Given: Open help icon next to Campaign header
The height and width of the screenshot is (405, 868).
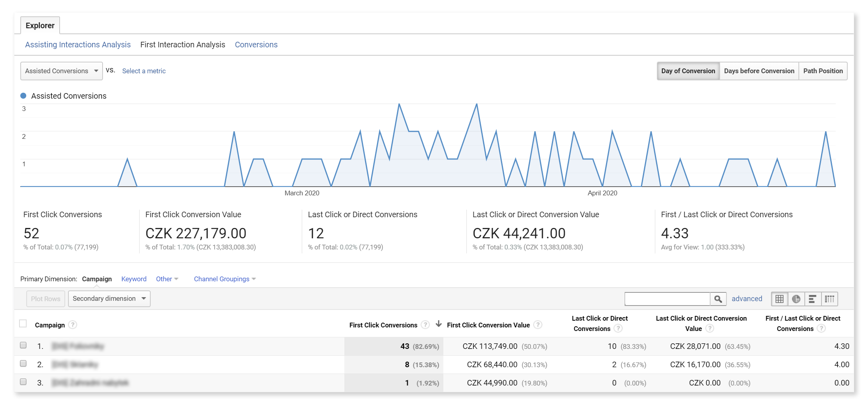Looking at the screenshot, I should (72, 325).
